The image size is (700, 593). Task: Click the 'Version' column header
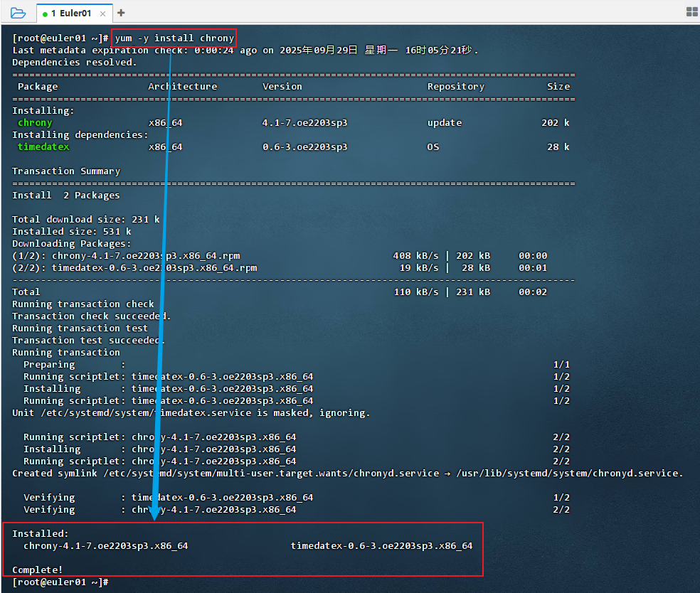point(282,87)
